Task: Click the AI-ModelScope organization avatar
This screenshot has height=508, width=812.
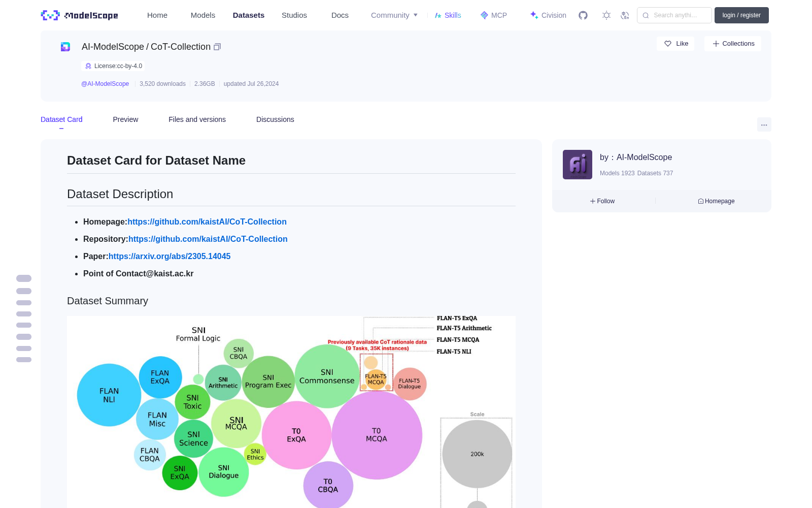Action: click(578, 165)
